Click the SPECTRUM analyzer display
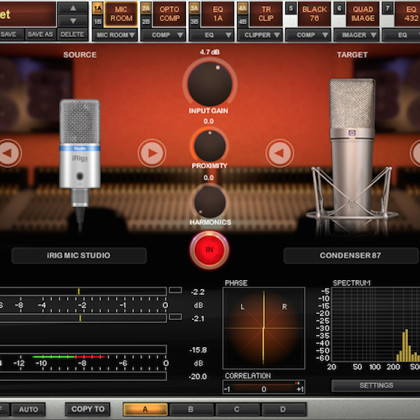420x420 pixels. point(376,325)
